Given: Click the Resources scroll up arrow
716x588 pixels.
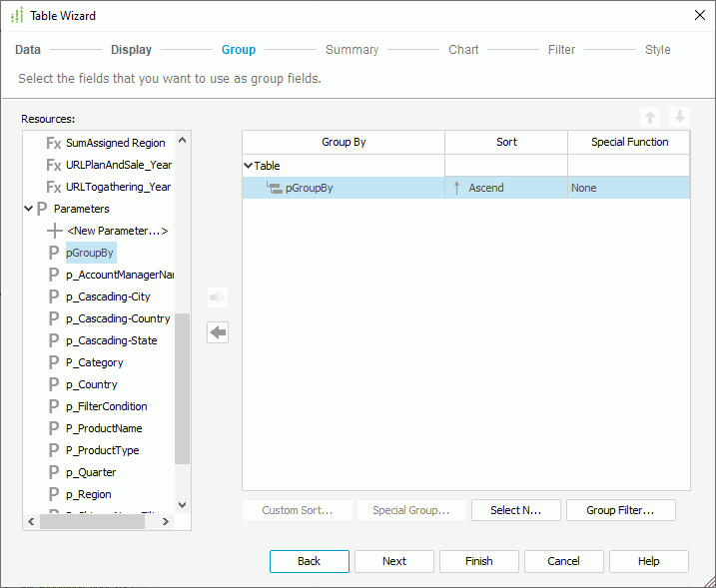Looking at the screenshot, I should (182, 140).
